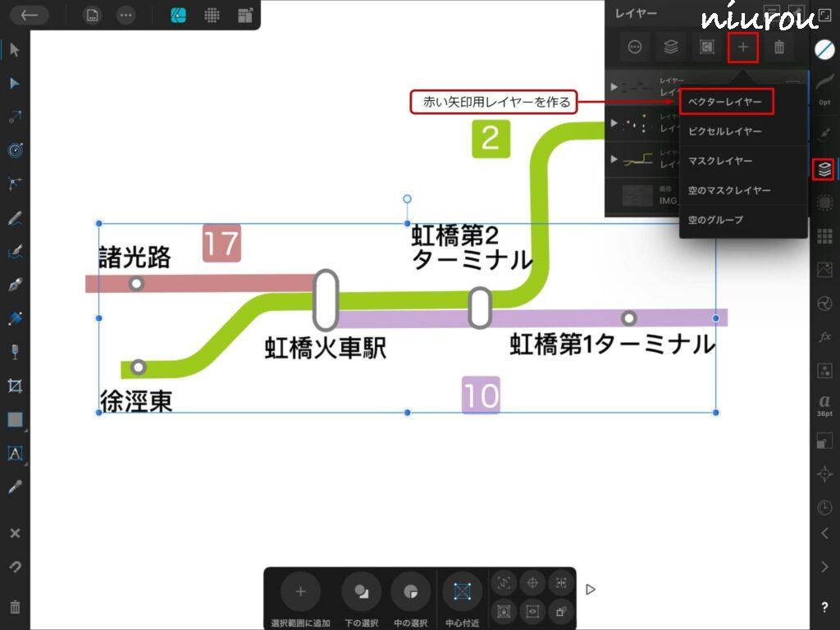Toggle 下の選択 option
Viewport: 840px width, 630px height.
tap(361, 591)
